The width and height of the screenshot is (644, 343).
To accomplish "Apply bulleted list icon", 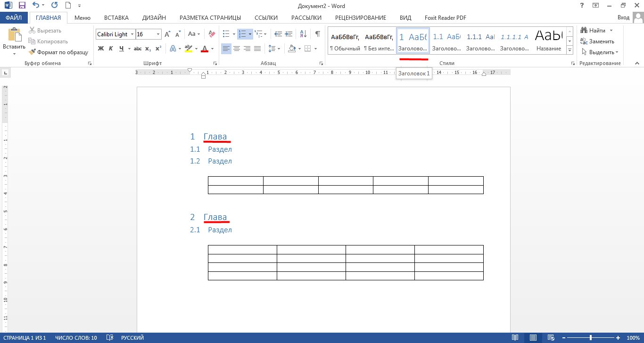I will 226,34.
